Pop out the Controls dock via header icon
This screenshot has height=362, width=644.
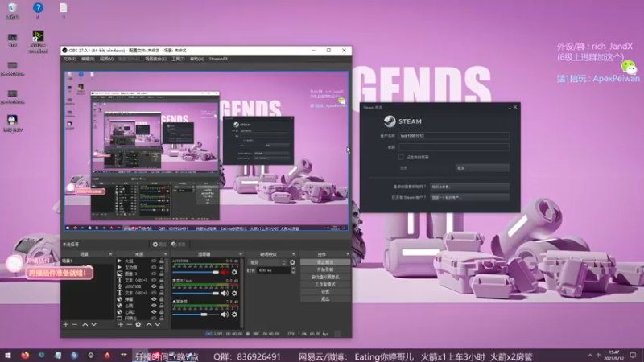click(348, 254)
